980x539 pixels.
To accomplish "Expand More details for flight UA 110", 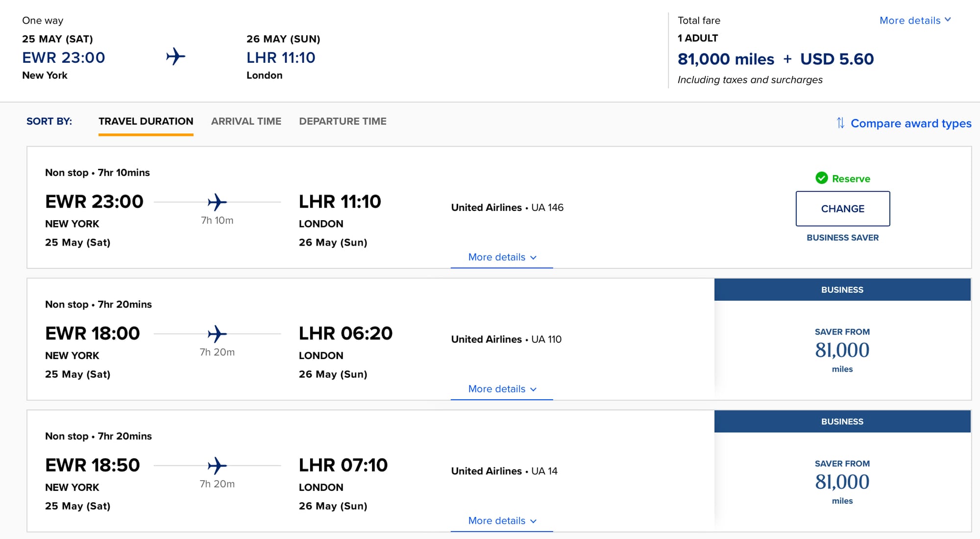I will [502, 389].
